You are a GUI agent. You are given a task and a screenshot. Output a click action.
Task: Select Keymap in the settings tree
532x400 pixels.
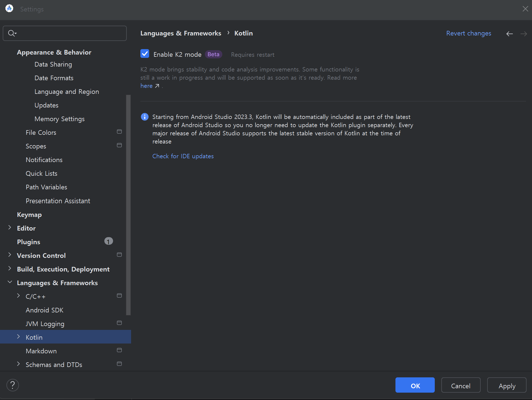(x=29, y=215)
